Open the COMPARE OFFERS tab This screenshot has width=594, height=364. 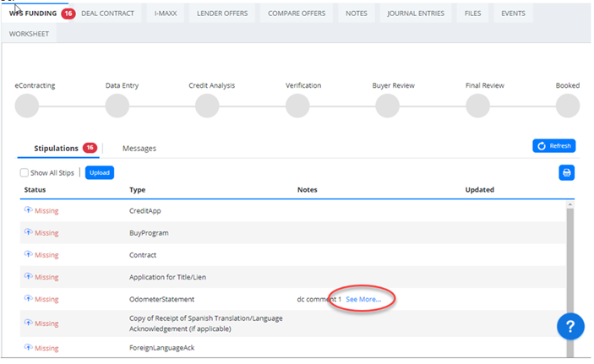(x=297, y=14)
